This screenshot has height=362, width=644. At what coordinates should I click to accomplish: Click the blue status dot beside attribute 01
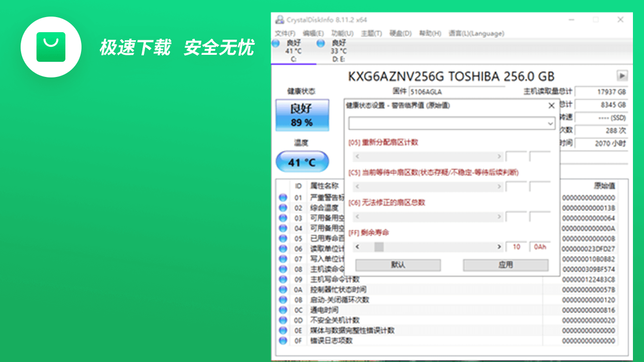click(283, 197)
